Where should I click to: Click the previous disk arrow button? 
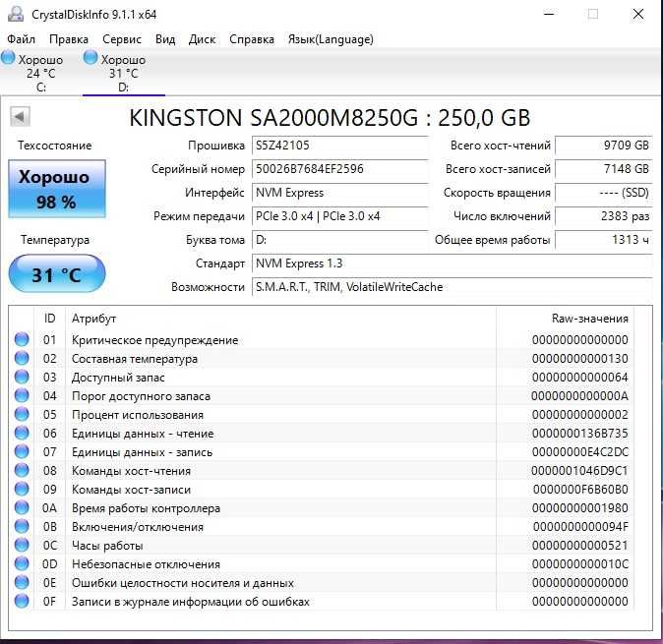point(20,117)
